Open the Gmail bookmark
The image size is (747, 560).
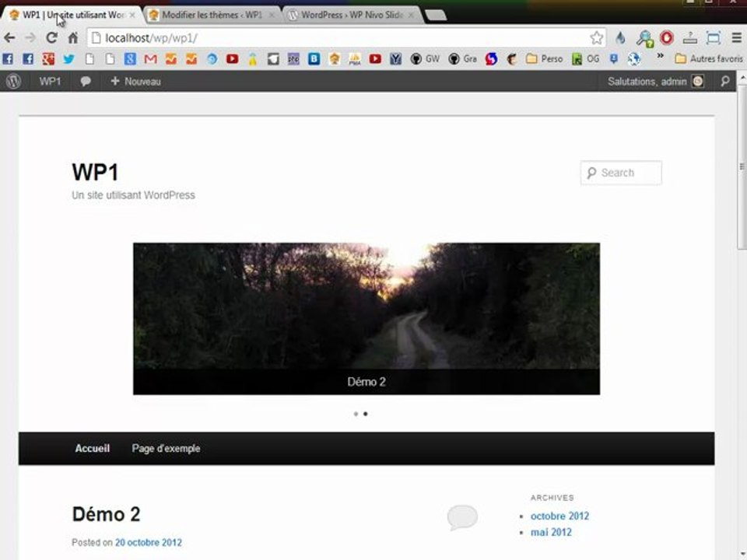coord(150,59)
